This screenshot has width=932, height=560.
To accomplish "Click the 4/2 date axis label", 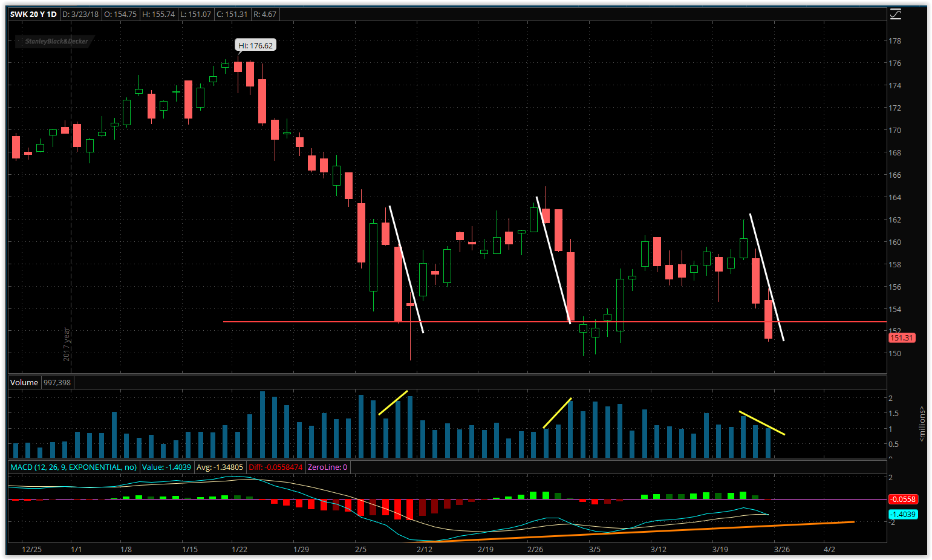I will click(x=829, y=549).
